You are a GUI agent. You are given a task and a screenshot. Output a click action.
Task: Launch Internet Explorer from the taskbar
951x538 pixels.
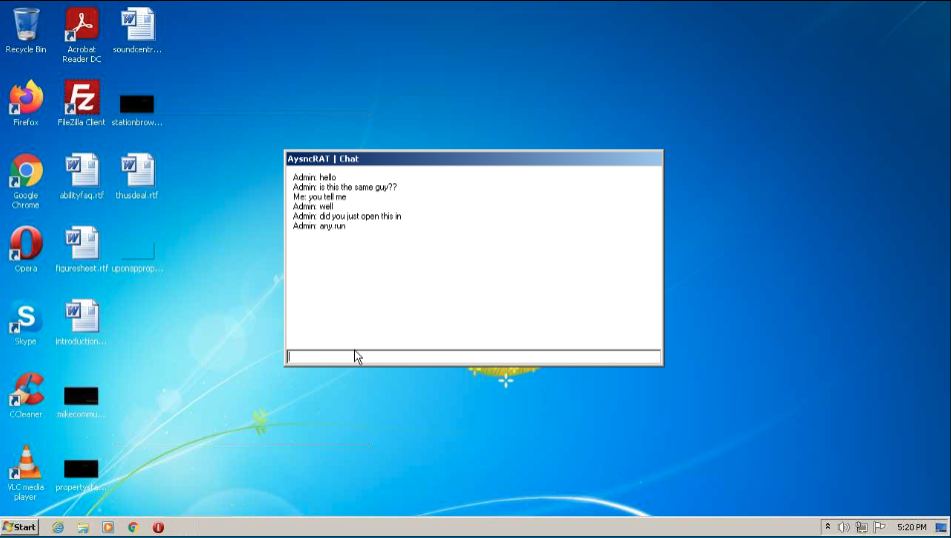coord(58,527)
